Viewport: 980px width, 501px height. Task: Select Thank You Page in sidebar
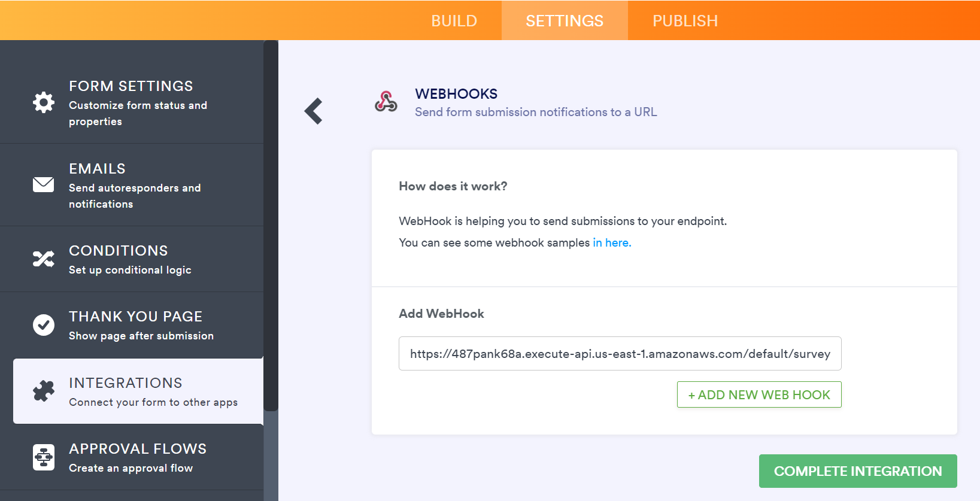(x=141, y=325)
